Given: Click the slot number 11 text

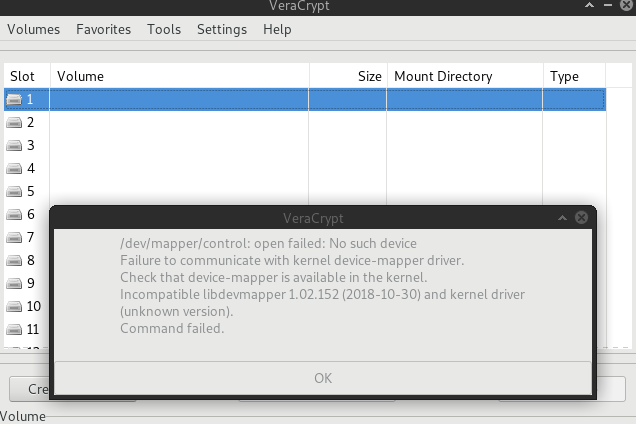Looking at the screenshot, I should [33, 329].
